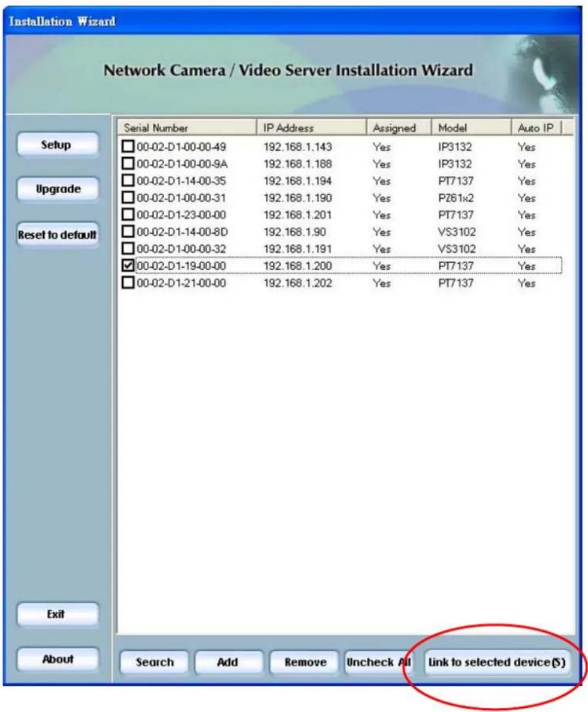The height and width of the screenshot is (712, 588).
Task: Click Link to selected device(S)
Action: [497, 662]
